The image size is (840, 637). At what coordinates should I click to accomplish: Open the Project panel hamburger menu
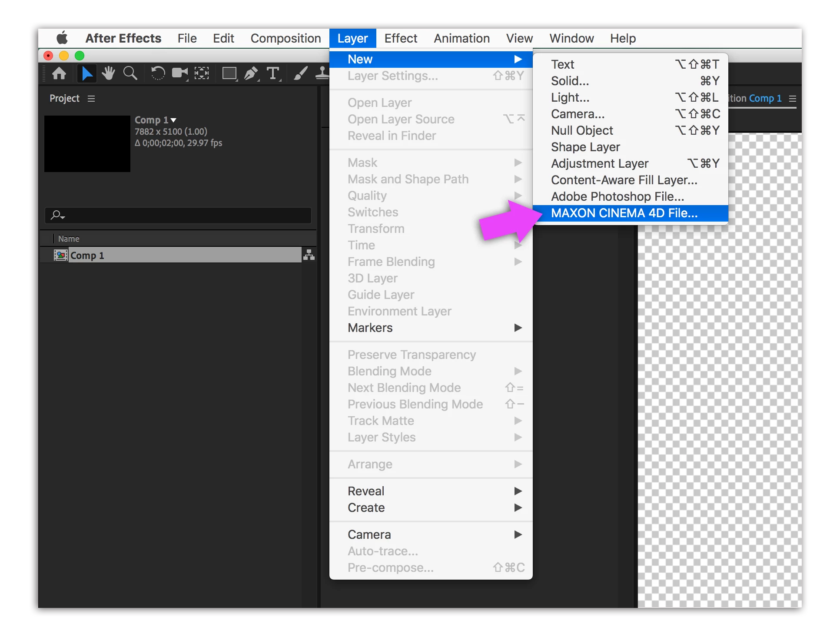coord(91,99)
